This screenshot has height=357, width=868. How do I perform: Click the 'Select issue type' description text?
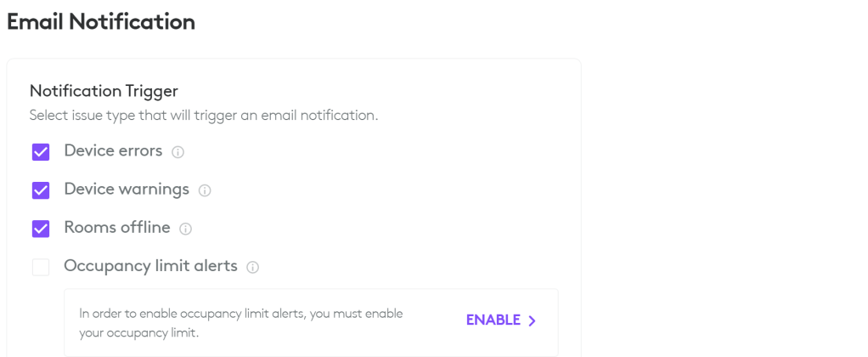click(203, 115)
